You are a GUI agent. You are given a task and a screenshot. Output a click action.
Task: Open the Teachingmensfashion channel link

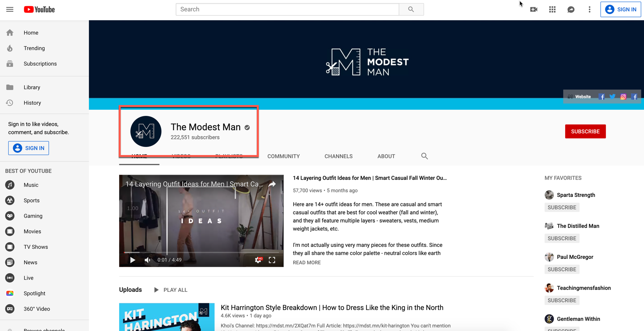584,288
